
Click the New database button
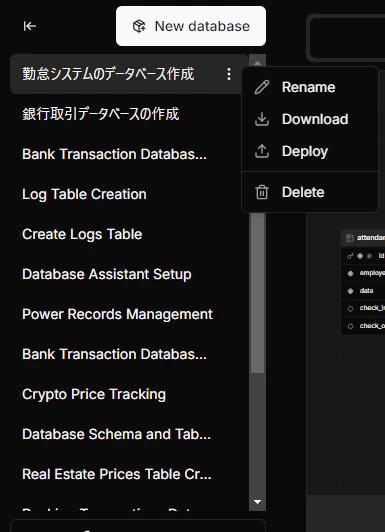pyautogui.click(x=191, y=26)
